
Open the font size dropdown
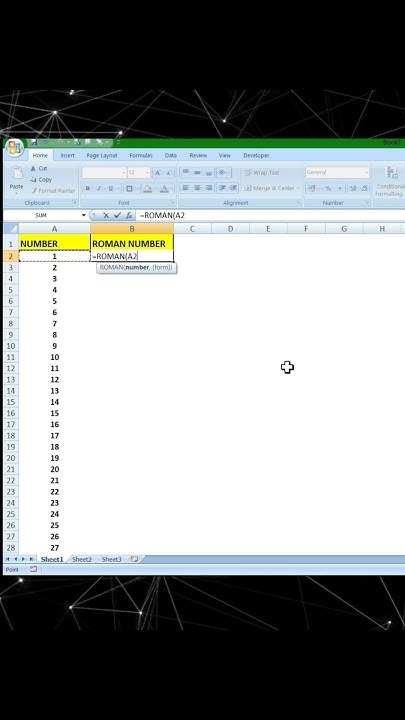(x=147, y=173)
